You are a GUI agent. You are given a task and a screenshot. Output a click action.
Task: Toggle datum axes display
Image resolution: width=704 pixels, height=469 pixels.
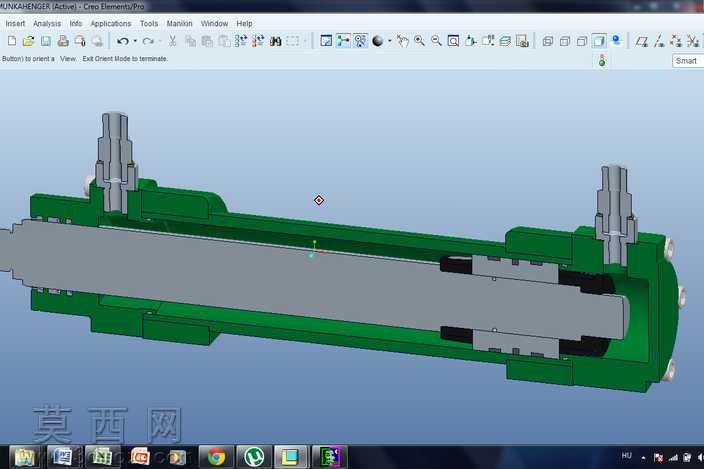[x=659, y=41]
